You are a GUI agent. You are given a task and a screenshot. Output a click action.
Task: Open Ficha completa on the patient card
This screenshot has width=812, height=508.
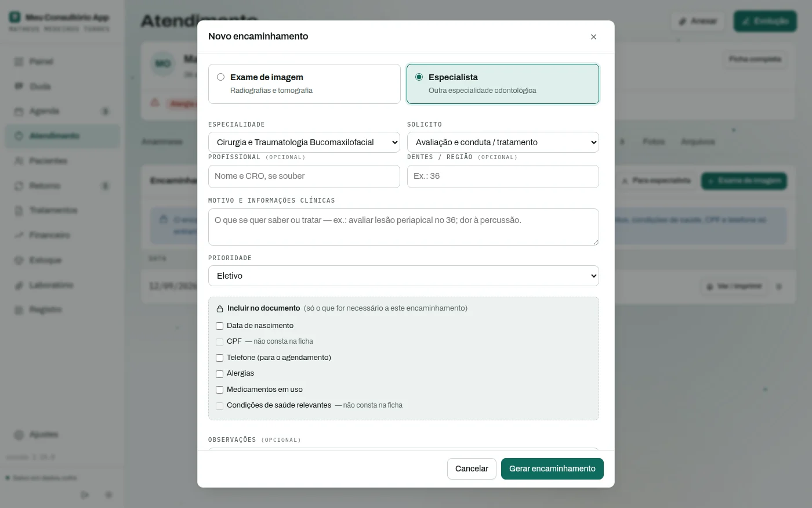pos(755,59)
